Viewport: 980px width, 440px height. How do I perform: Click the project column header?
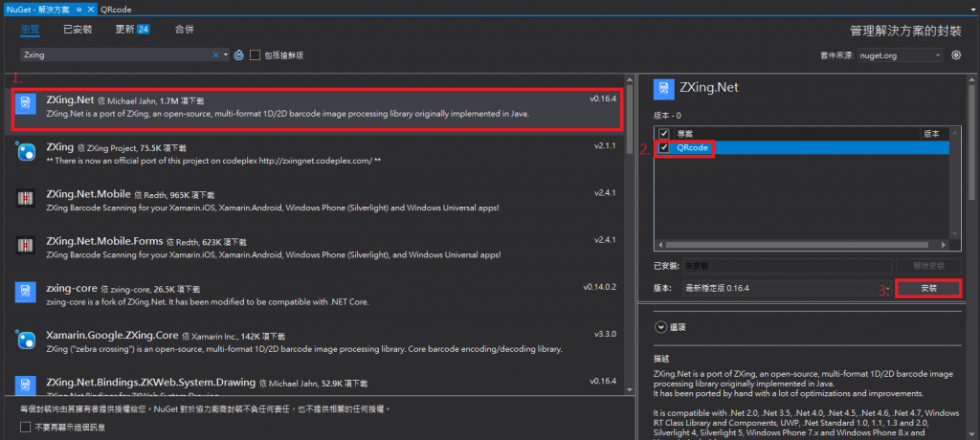684,134
